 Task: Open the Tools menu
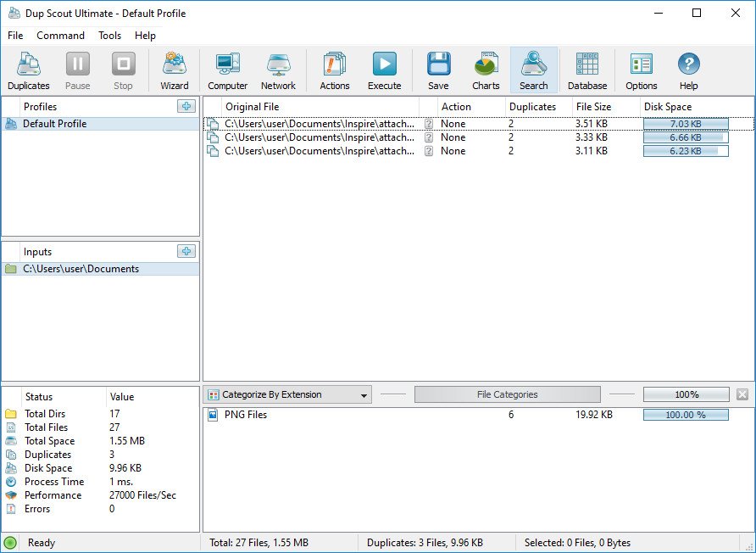click(x=109, y=36)
